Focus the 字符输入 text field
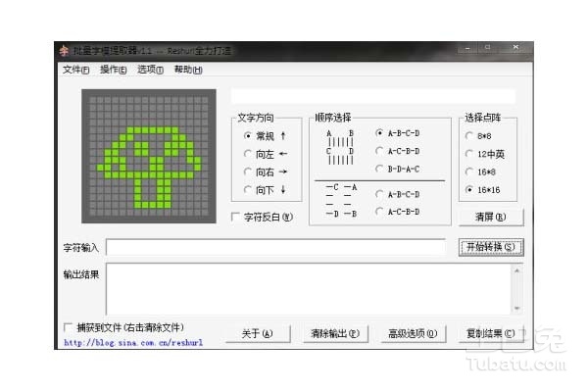Screen dimensions: 588x392 [276, 247]
